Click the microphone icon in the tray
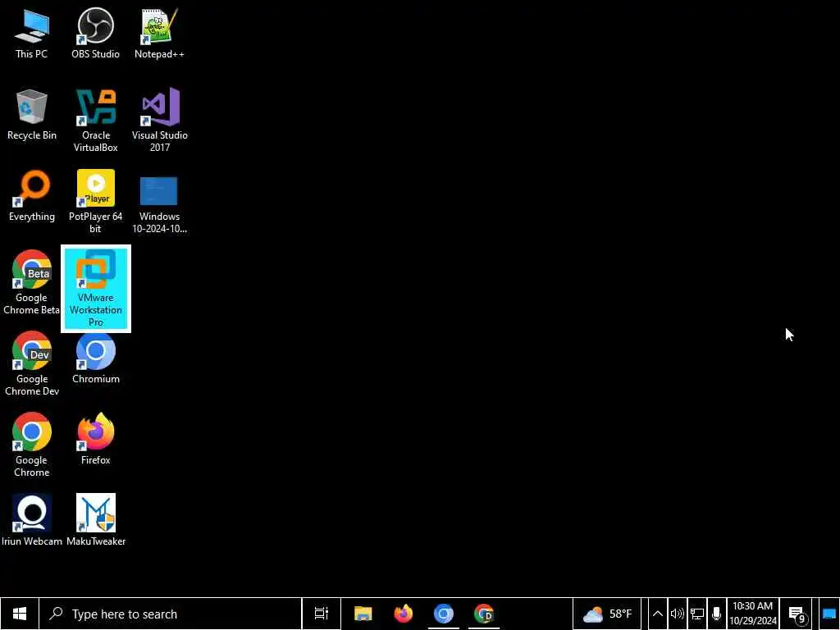Viewport: 840px width, 630px height. pos(716,614)
